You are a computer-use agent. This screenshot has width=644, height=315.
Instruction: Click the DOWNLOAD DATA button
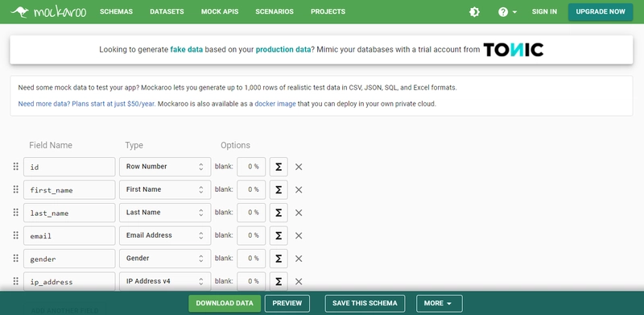[x=225, y=304]
